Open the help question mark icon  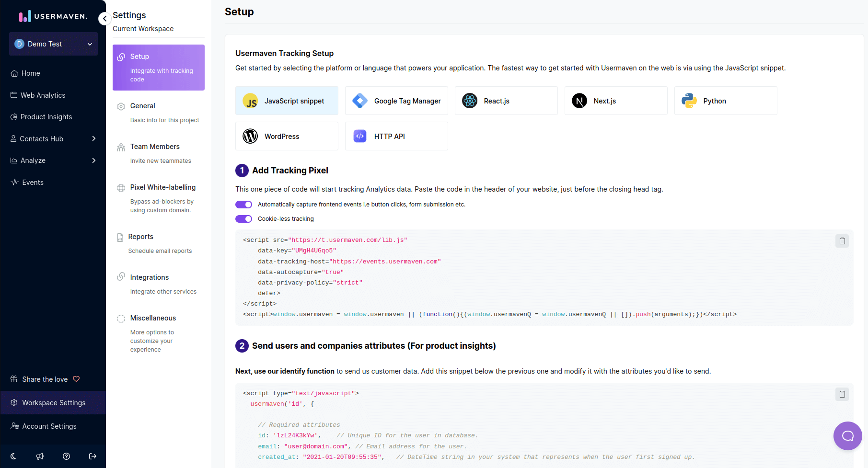pos(67,456)
